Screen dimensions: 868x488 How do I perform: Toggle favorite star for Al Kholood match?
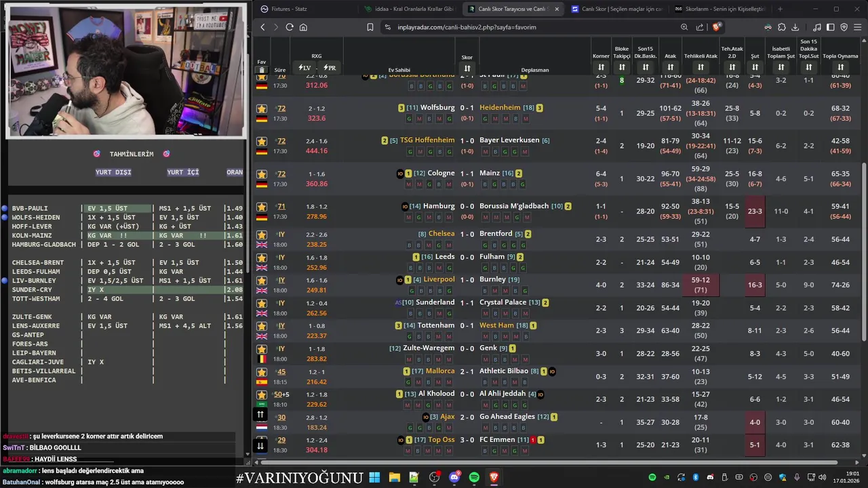coord(262,394)
